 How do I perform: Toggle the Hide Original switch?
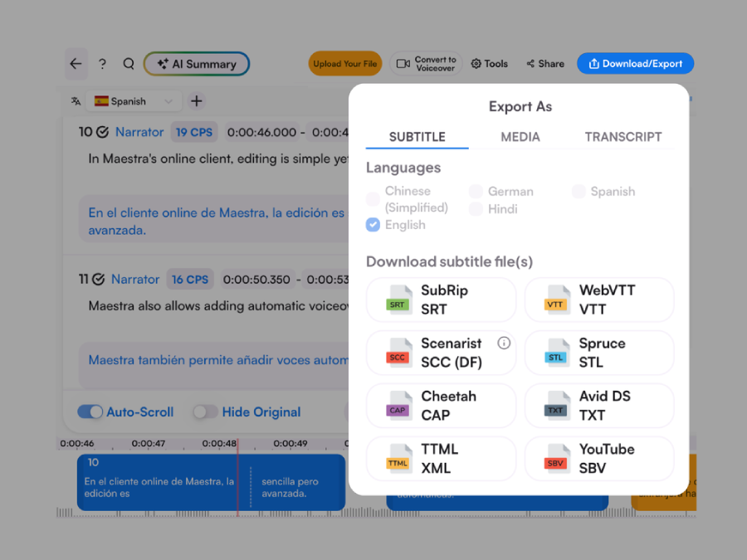[205, 411]
